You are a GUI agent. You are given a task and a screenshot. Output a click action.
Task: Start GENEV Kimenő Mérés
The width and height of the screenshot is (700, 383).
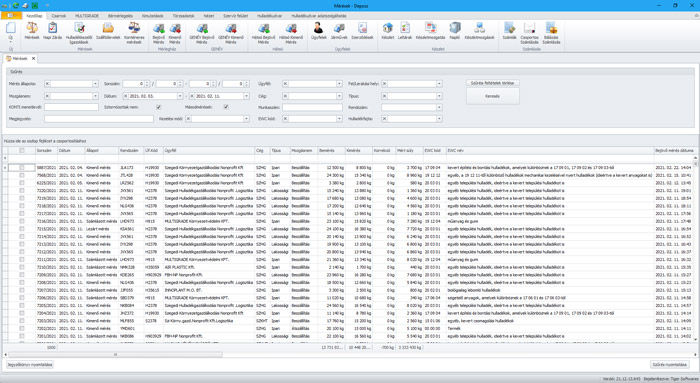[231, 33]
